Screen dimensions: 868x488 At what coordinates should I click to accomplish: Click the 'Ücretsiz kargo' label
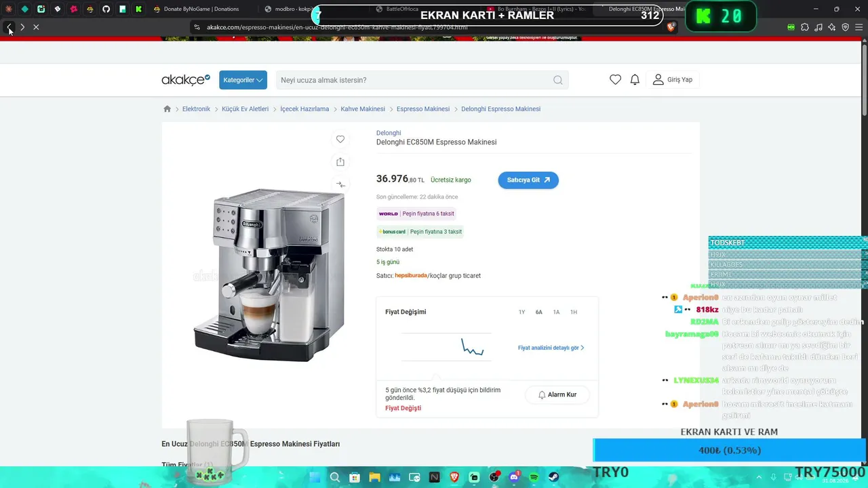pyautogui.click(x=451, y=180)
